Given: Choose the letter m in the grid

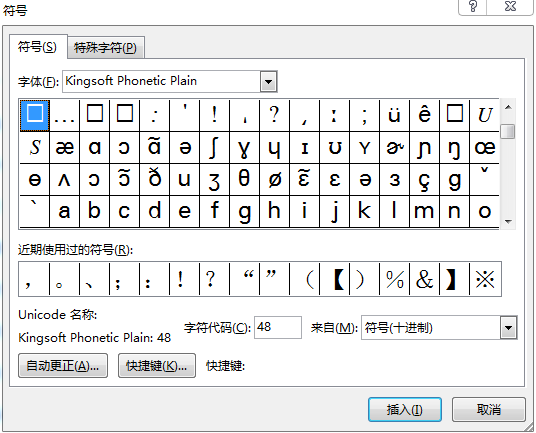Looking at the screenshot, I should click(x=424, y=211).
